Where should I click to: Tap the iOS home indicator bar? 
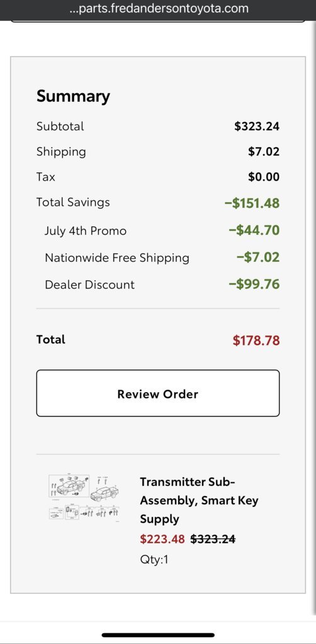[x=158, y=635]
